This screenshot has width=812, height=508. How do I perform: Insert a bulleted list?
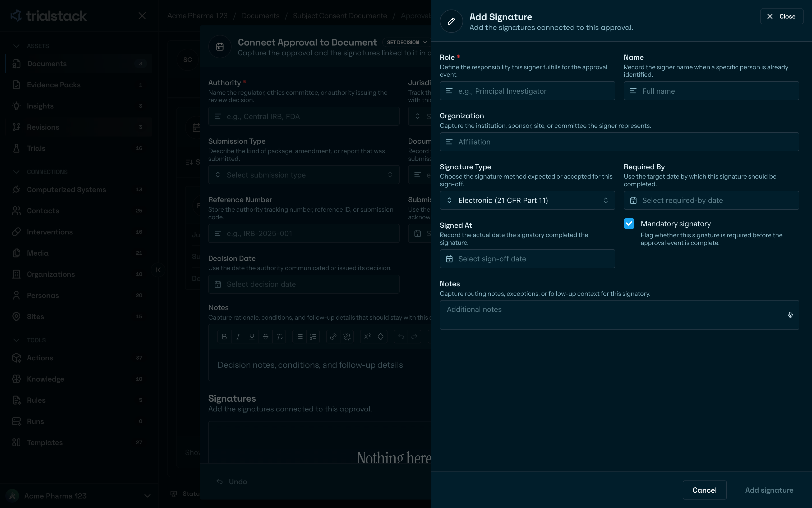click(299, 337)
